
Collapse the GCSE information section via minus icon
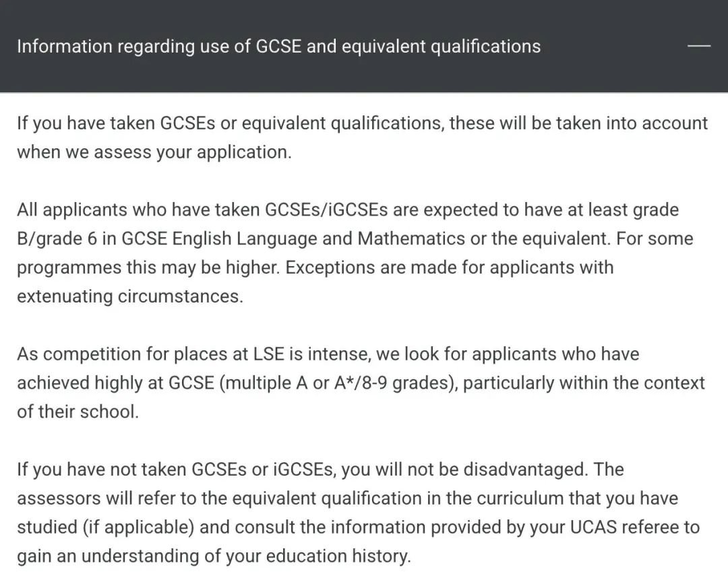(x=698, y=46)
